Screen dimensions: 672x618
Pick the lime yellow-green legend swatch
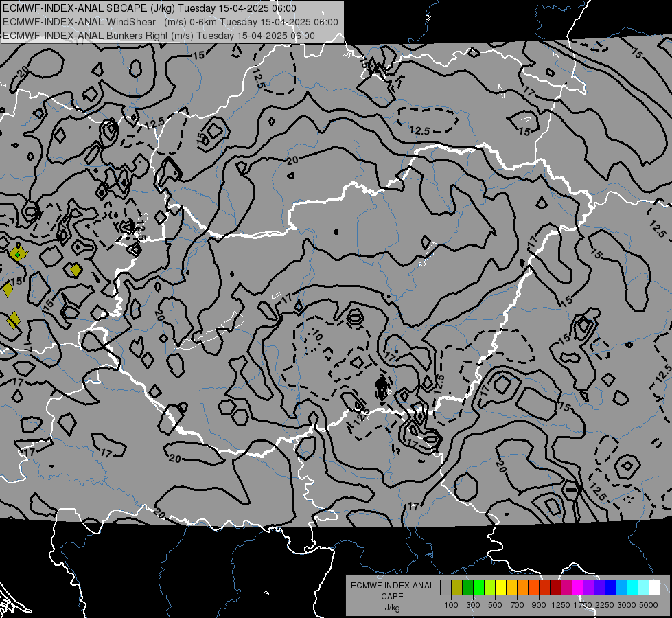tap(490, 588)
